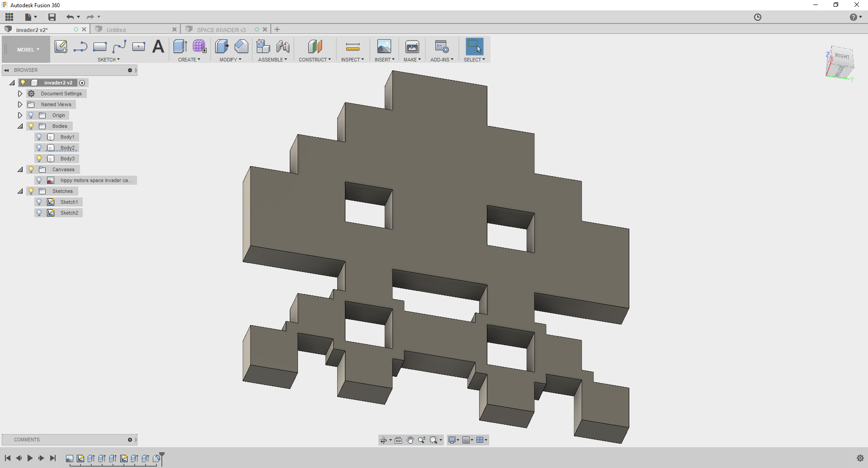Open the Measure tool under Inspect
The height and width of the screenshot is (468, 868).
[353, 47]
